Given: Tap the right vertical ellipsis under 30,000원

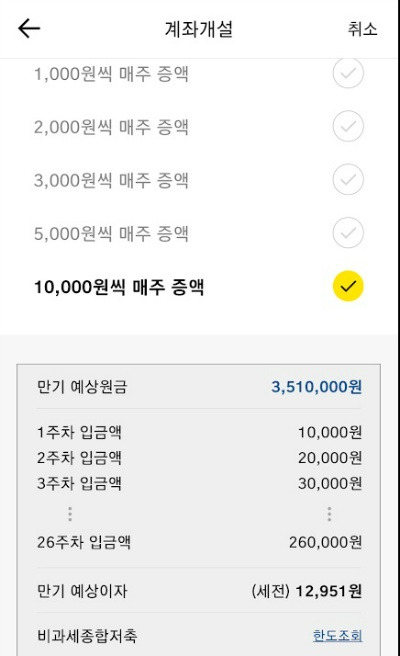Looking at the screenshot, I should click(329, 514).
